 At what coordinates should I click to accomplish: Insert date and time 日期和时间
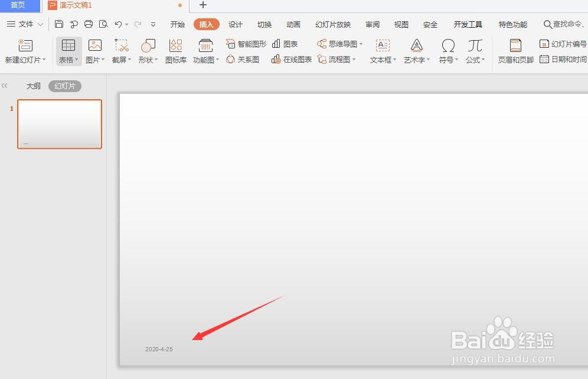[563, 59]
